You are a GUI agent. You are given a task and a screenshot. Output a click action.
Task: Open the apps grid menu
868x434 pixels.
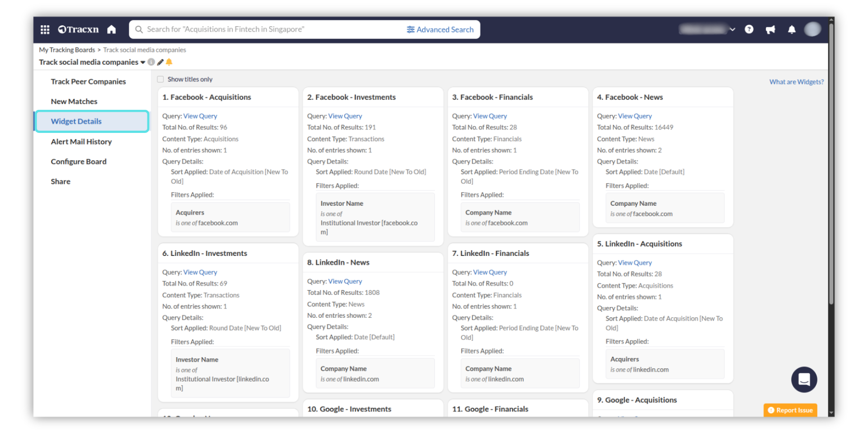click(x=45, y=29)
